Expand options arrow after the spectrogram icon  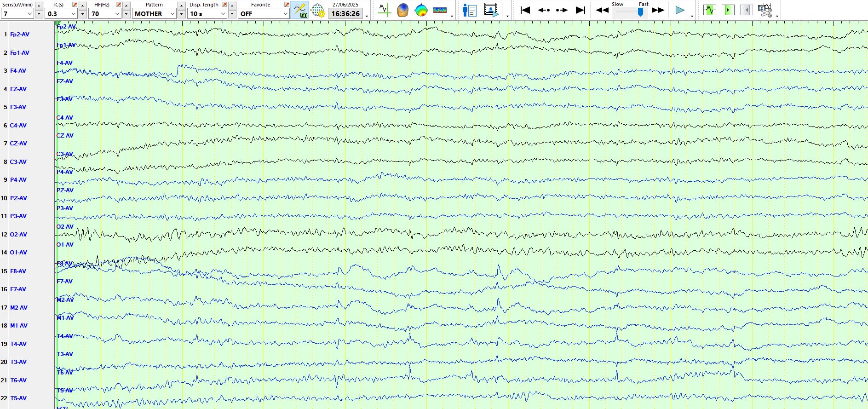(452, 17)
